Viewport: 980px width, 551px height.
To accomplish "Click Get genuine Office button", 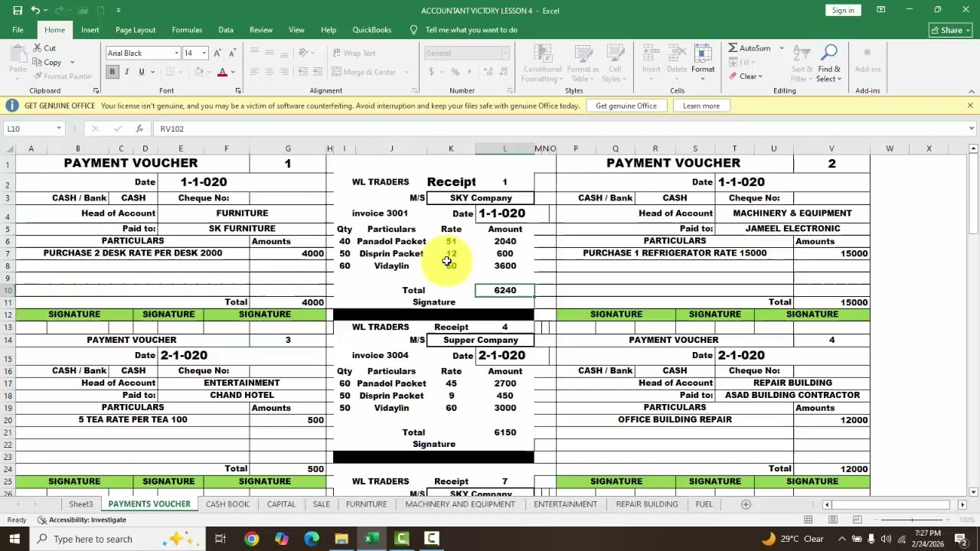I will (x=626, y=106).
